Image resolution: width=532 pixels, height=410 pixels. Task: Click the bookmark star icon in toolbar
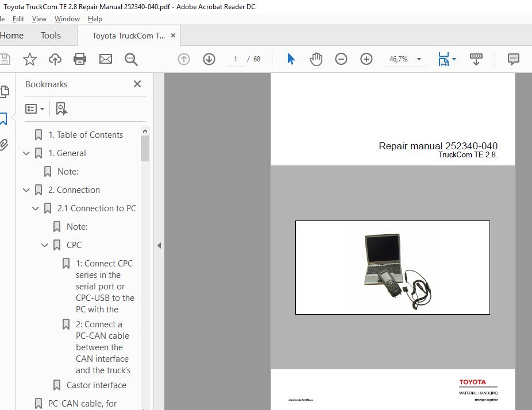pyautogui.click(x=30, y=59)
